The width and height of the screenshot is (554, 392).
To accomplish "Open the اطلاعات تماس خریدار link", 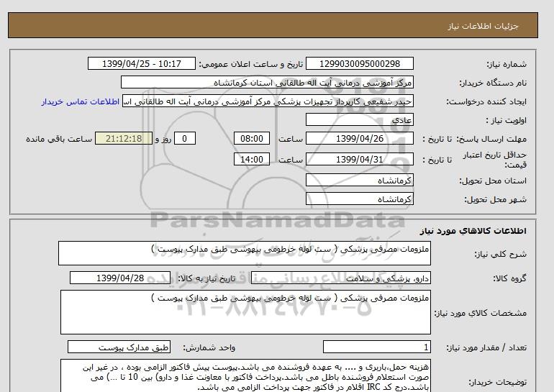I will [80, 101].
